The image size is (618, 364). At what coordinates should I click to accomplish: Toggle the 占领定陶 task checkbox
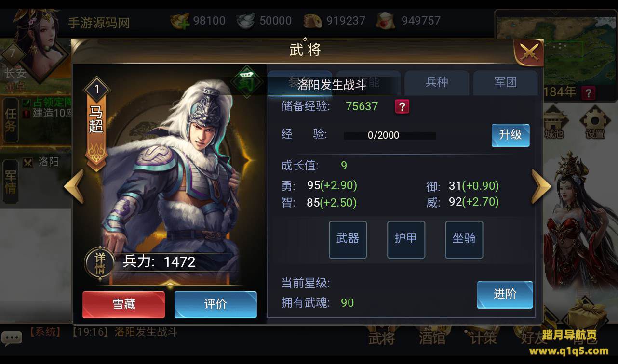tap(27, 102)
